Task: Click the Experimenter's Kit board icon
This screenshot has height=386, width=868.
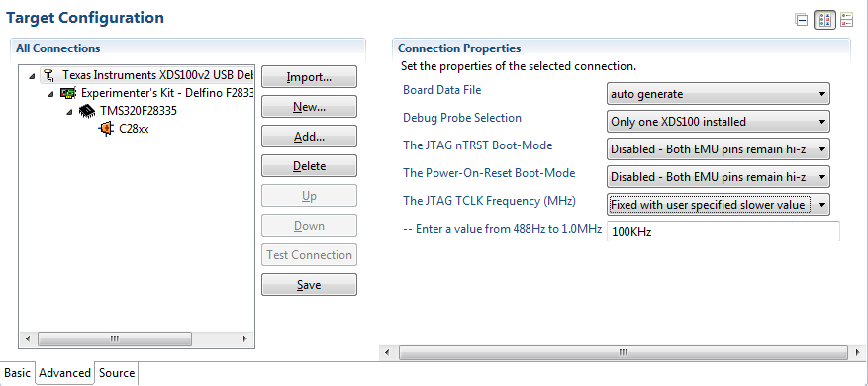Action: pos(68,92)
